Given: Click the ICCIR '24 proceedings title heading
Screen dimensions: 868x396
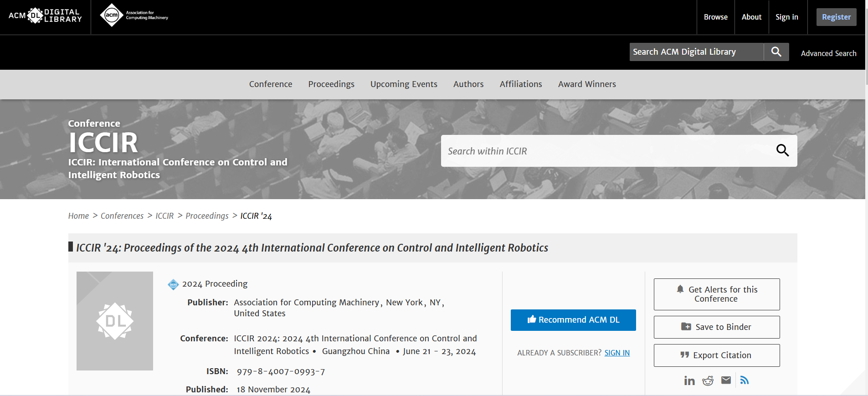Looking at the screenshot, I should tap(312, 248).
